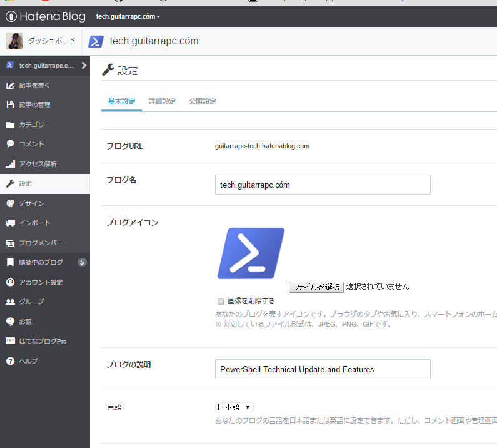Click the インポート truck icon
The height and width of the screenshot is (448, 497).
(10, 223)
